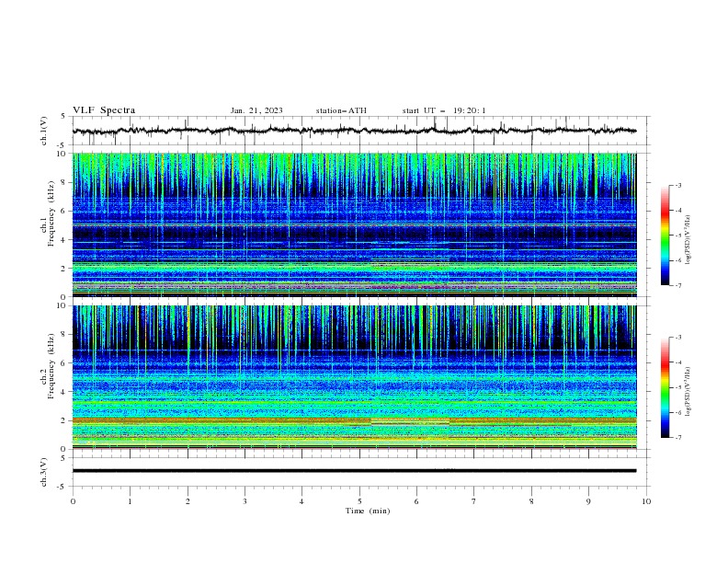728x563 pixels.
Task: Click the time axis tick label '6'
Action: [x=416, y=501]
